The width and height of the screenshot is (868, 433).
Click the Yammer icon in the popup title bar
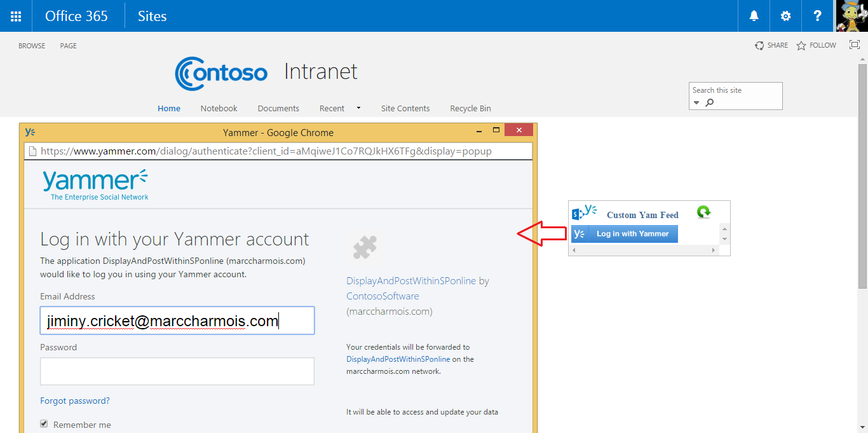30,132
